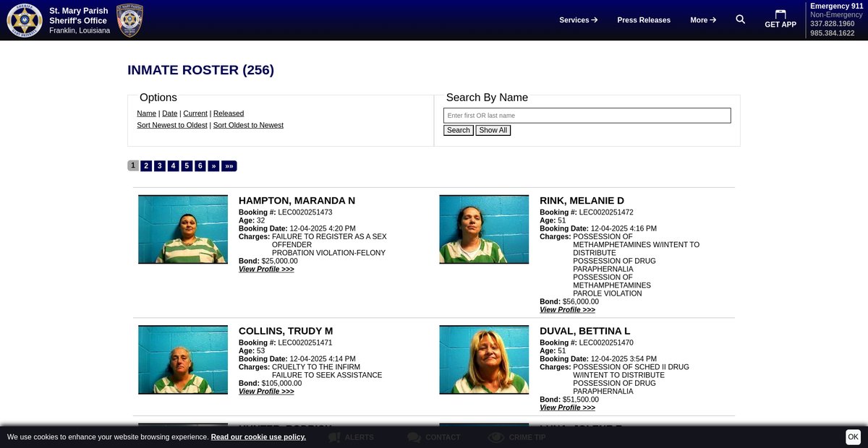
Task: Click the INMATE ROSTER (256) heading
Action: click(200, 70)
